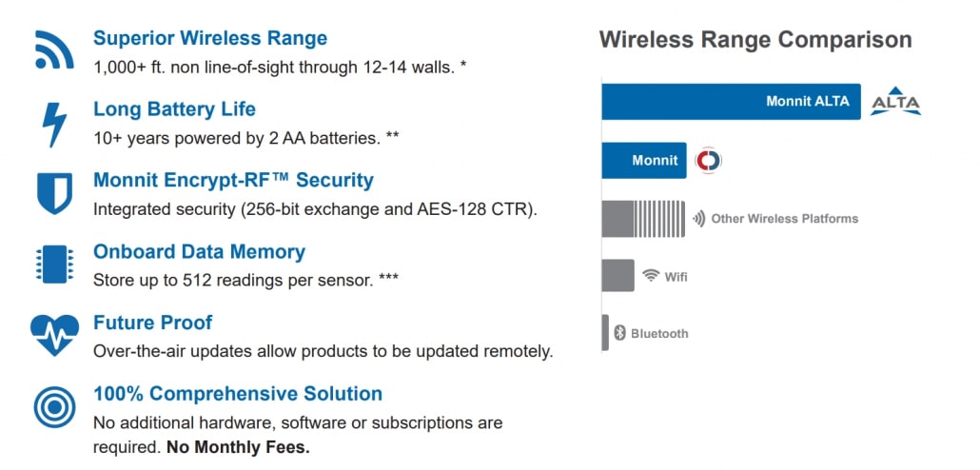980x470 pixels.
Task: Click the Wifi signal icon
Action: 651,276
